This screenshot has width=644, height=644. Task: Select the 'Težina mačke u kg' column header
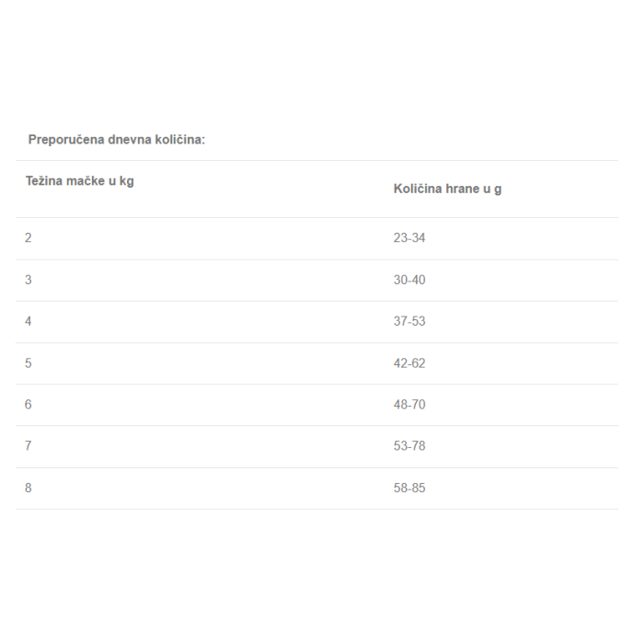(80, 180)
